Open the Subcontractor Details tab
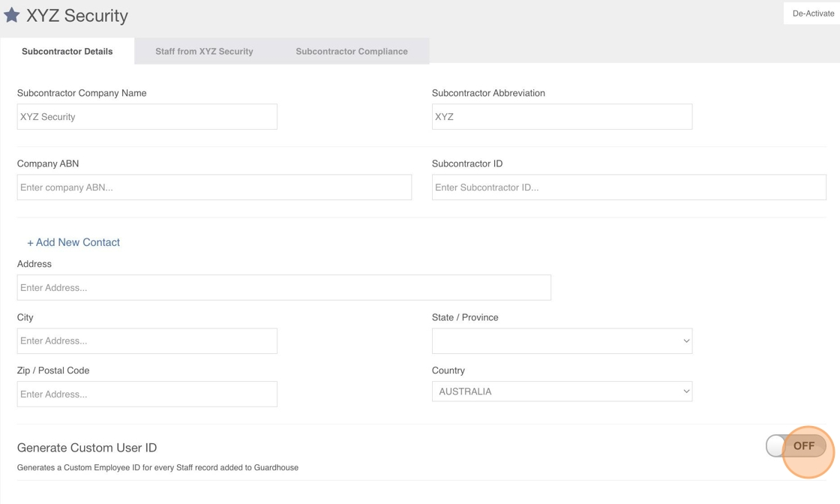 tap(67, 52)
